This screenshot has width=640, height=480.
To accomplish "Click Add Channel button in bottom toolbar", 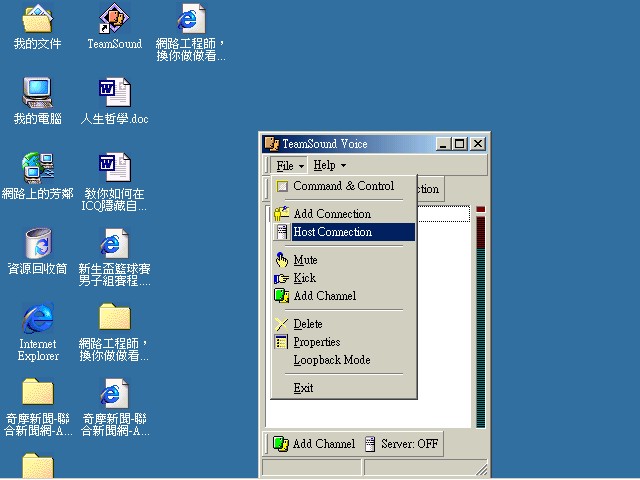I will pos(313,444).
